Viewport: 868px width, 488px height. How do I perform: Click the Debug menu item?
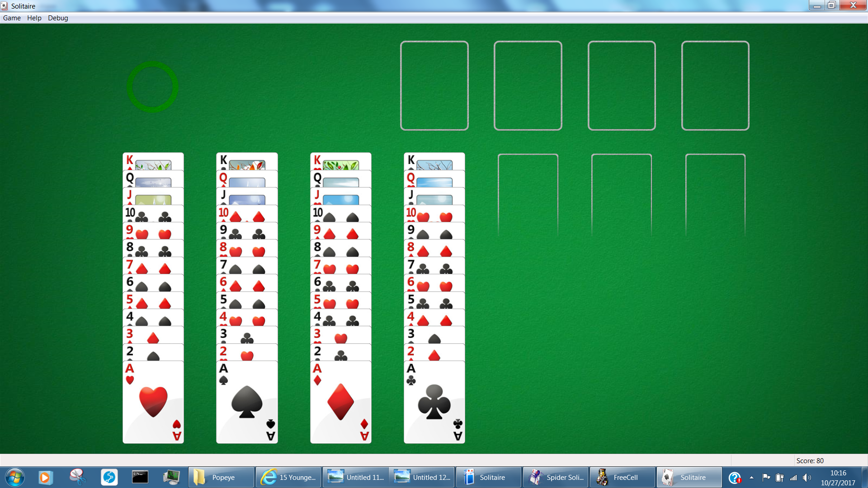tap(57, 18)
